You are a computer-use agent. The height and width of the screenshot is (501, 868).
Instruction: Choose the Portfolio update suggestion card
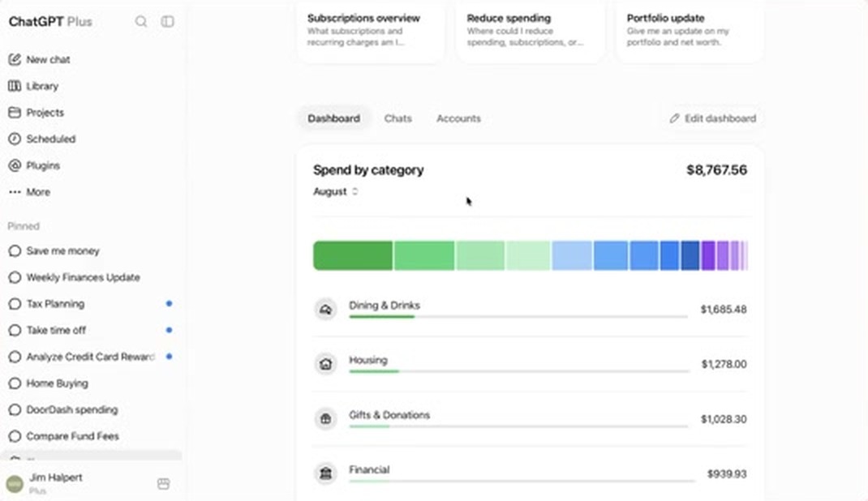(690, 31)
